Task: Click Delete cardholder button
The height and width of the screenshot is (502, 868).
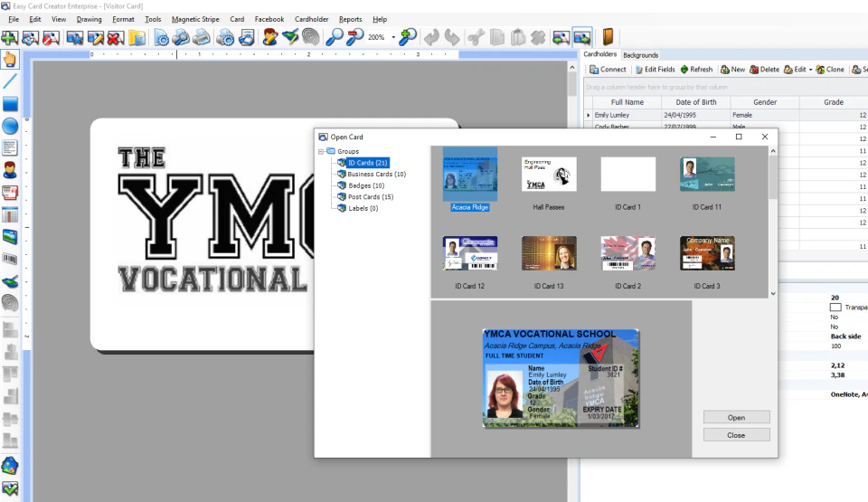Action: click(765, 70)
